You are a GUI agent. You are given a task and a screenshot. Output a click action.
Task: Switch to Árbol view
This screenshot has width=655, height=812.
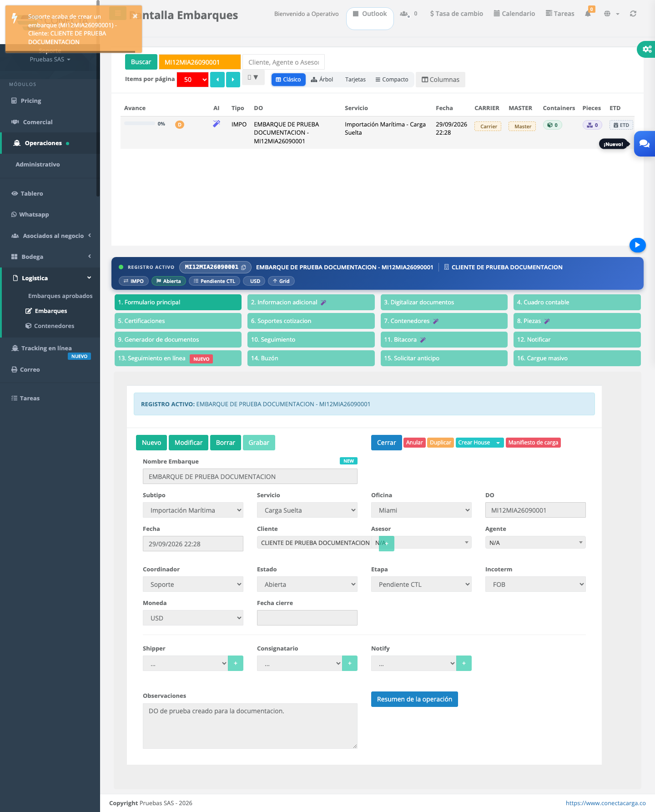coord(322,80)
